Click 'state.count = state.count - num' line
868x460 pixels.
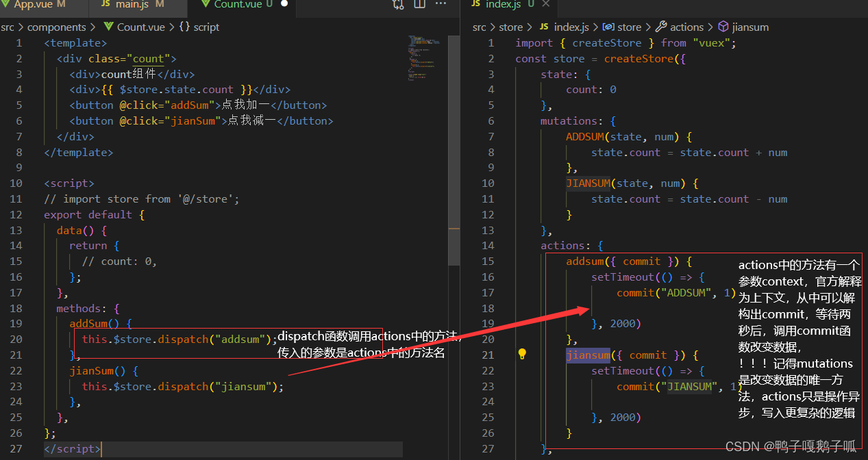click(689, 199)
